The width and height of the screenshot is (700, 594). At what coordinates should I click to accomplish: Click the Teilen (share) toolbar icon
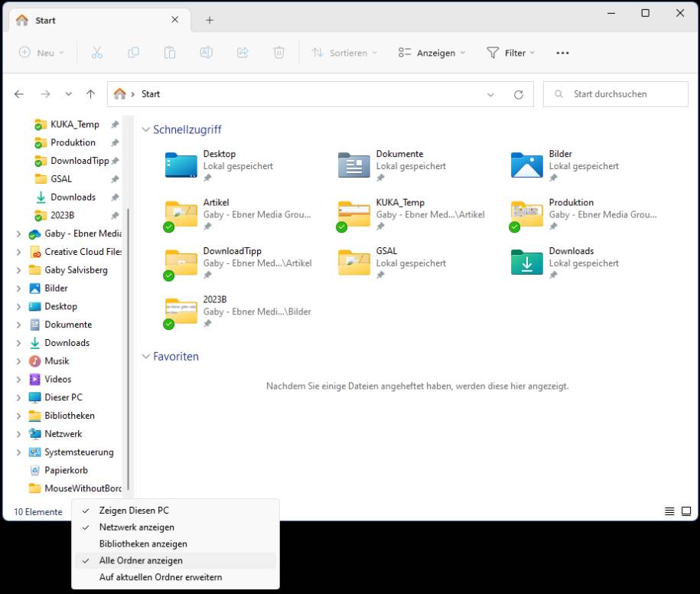pyautogui.click(x=242, y=53)
